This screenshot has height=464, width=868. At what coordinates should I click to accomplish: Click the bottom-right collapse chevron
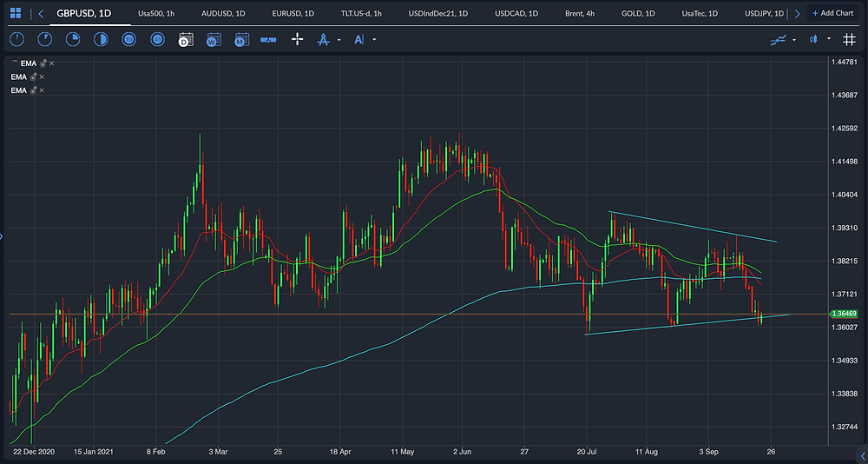coord(862,454)
